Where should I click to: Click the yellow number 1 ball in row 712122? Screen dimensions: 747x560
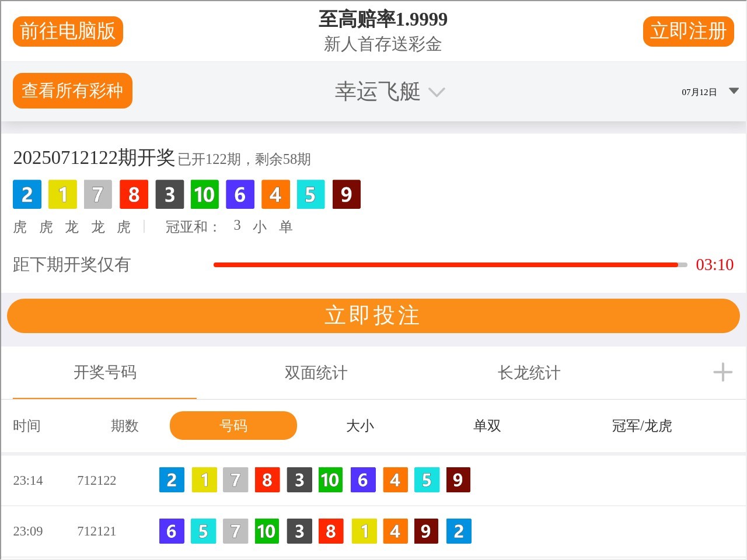(x=204, y=480)
